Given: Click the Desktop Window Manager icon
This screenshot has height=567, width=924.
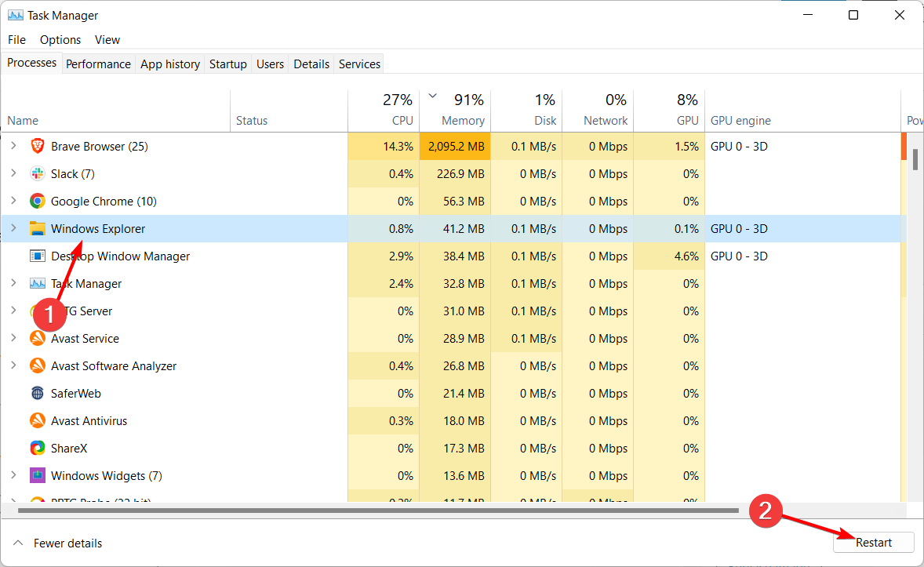Looking at the screenshot, I should tap(37, 256).
